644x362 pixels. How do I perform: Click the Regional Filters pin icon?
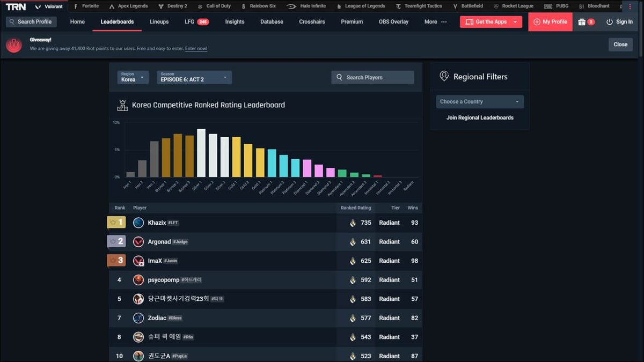[x=444, y=76]
